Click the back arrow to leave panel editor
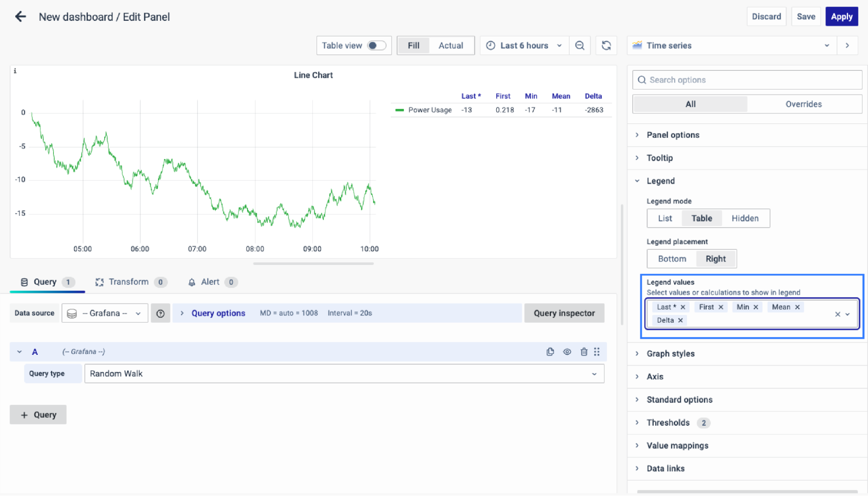This screenshot has width=868, height=496. (20, 17)
